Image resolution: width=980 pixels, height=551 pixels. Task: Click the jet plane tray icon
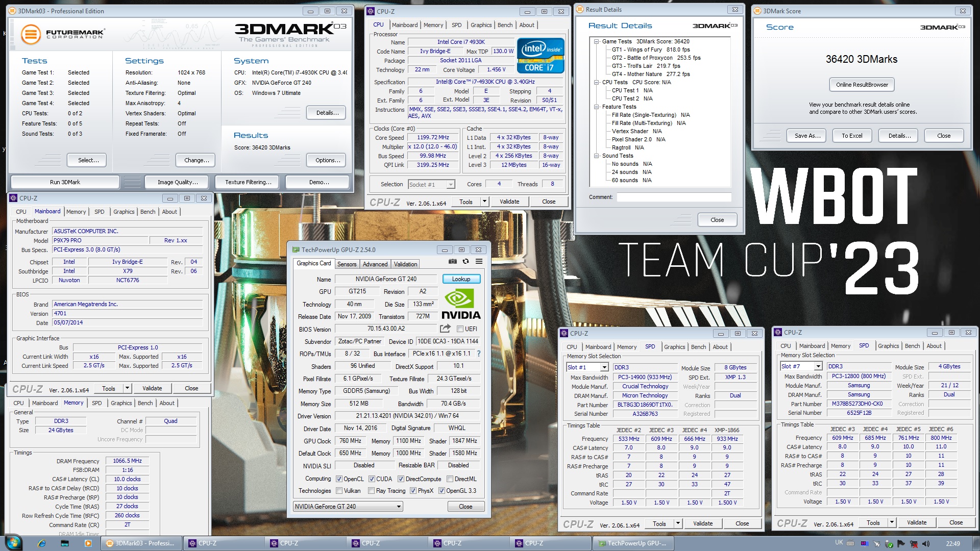[x=876, y=544]
